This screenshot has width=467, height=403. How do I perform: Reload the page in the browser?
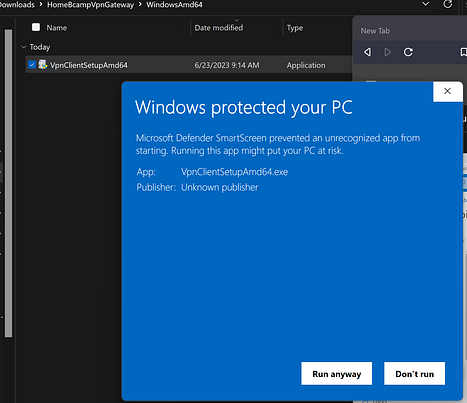408,52
